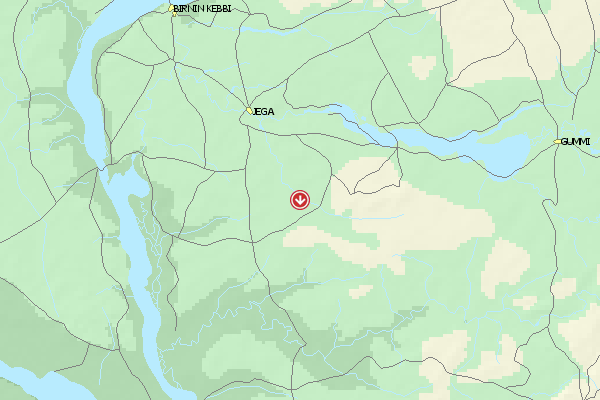Select the yellow town marker at Jega

[x=249, y=111]
